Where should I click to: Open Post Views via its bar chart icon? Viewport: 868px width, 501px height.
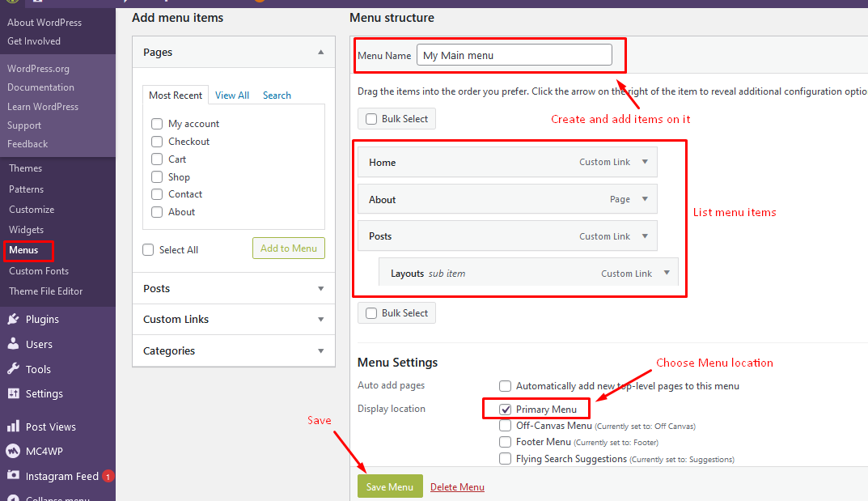coord(13,427)
